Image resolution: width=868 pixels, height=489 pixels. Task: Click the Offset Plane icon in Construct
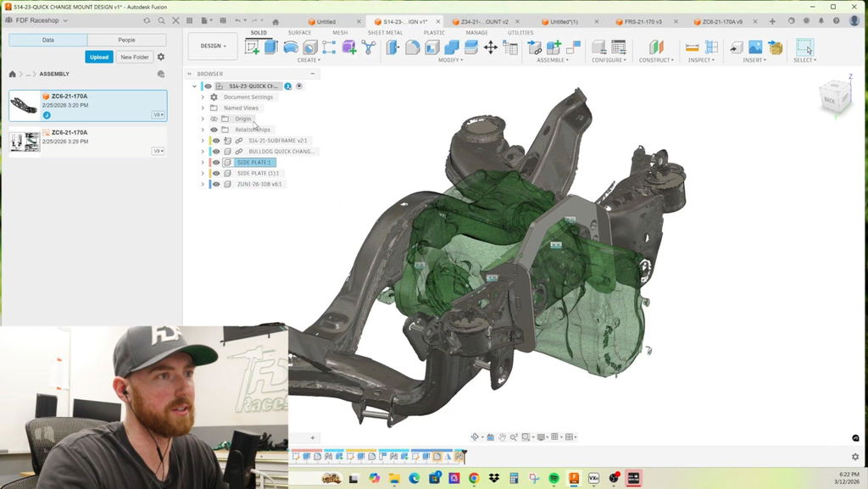point(656,47)
